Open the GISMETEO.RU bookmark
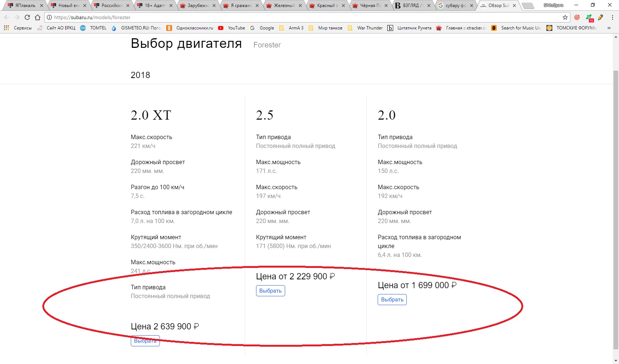 [x=136, y=28]
